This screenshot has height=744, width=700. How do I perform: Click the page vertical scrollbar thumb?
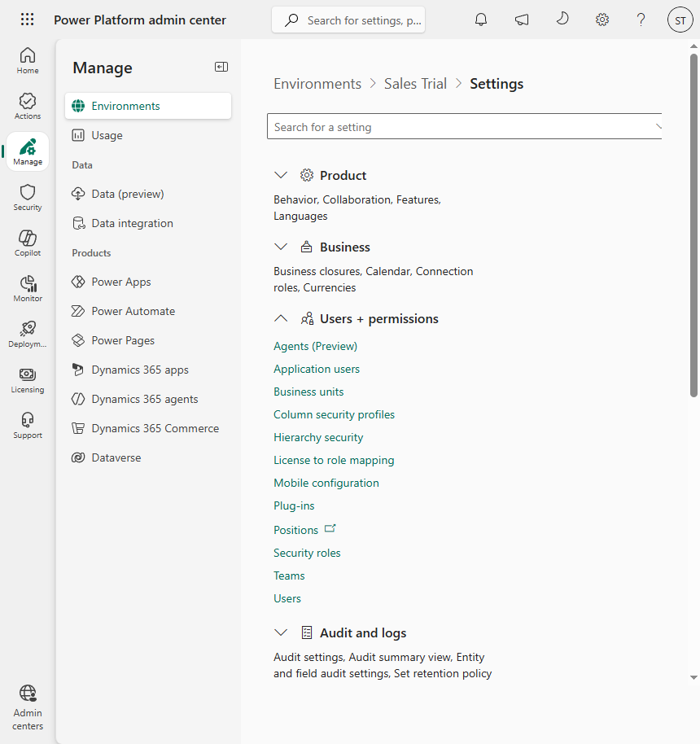coord(693,225)
